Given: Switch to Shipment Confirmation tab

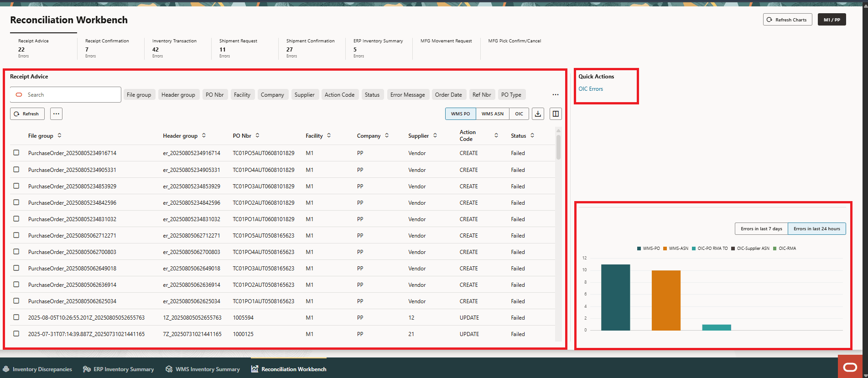Looking at the screenshot, I should [312, 48].
